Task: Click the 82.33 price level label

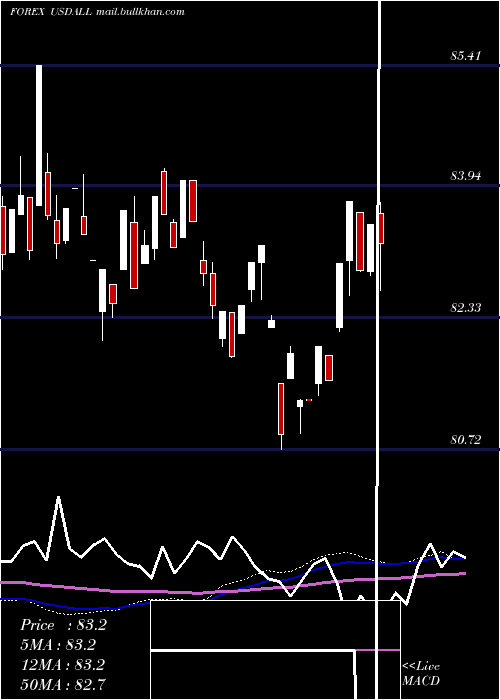Action: 466,308
